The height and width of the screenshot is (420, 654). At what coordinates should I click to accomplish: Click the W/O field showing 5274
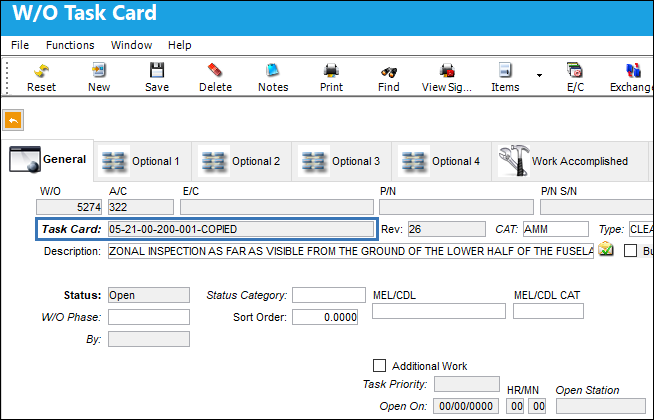(69, 207)
